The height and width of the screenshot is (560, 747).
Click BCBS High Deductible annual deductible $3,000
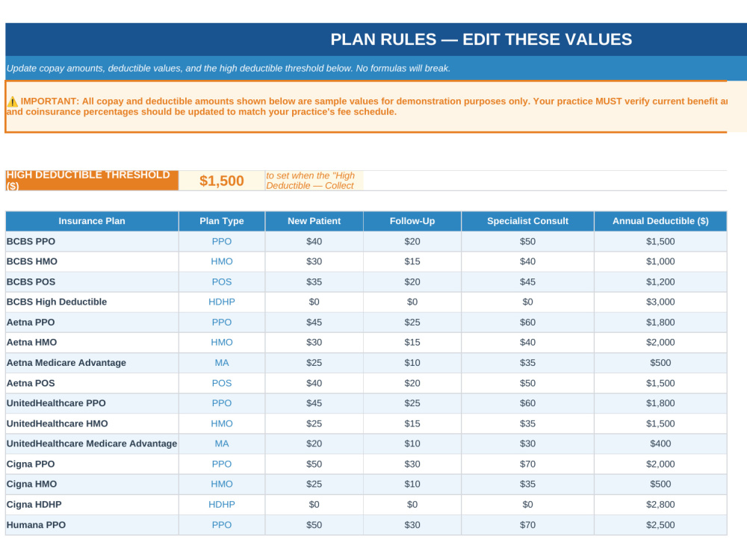point(660,302)
